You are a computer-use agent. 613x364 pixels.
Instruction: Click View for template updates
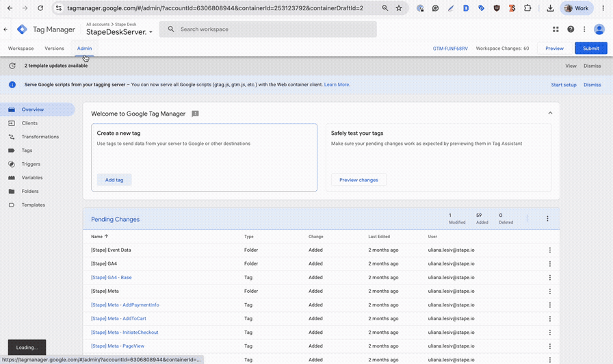[x=571, y=66]
